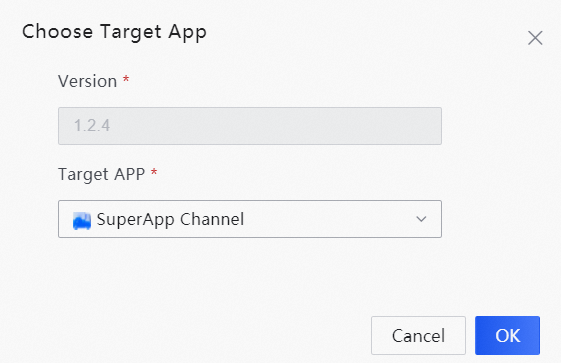Click the 1.2.4 version number text
This screenshot has height=363, width=561.
pos(92,126)
